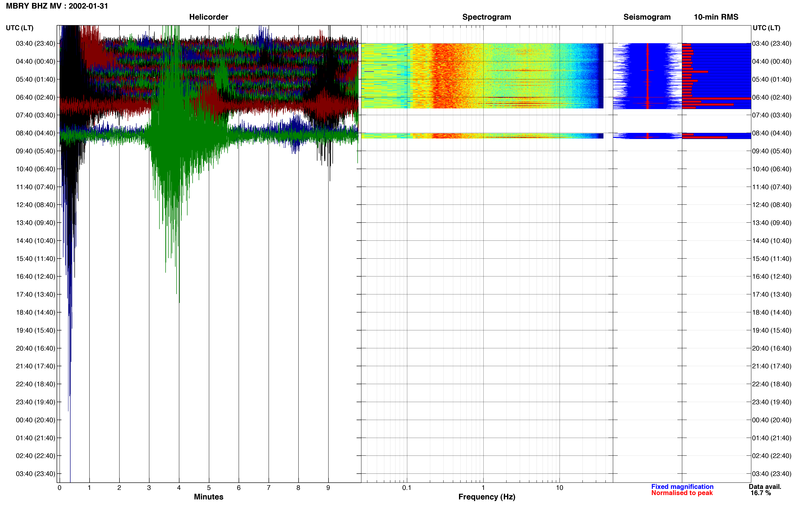This screenshot has height=508, width=812.
Task: Click left time label '15:40 (11:40)'
Action: tap(36, 259)
